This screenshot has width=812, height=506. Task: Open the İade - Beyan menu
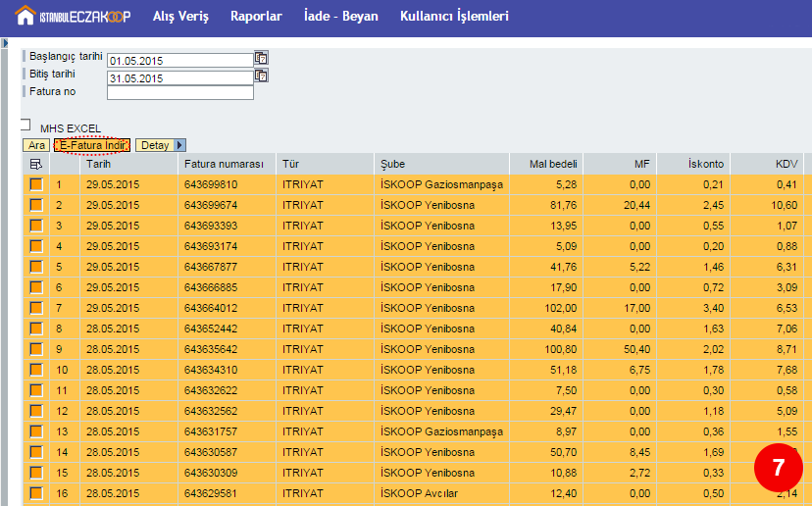click(340, 16)
